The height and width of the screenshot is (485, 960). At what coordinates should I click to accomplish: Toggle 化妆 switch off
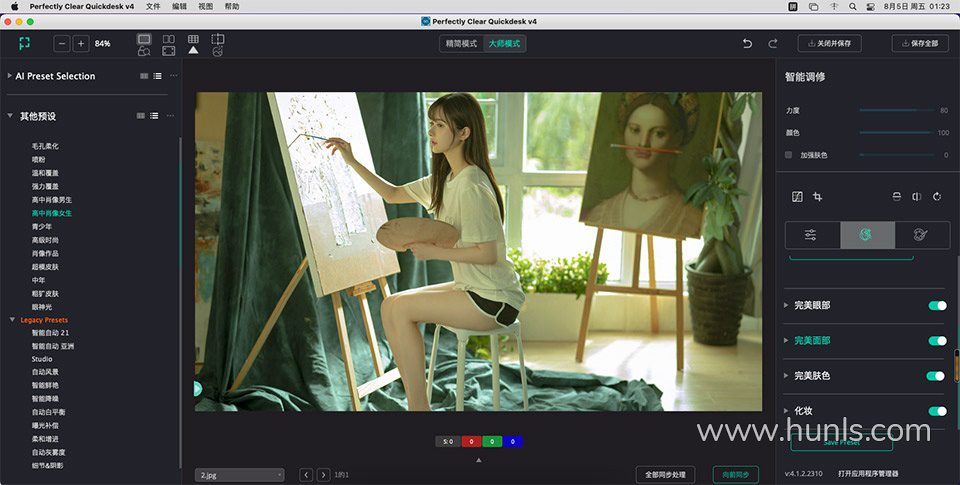point(937,411)
